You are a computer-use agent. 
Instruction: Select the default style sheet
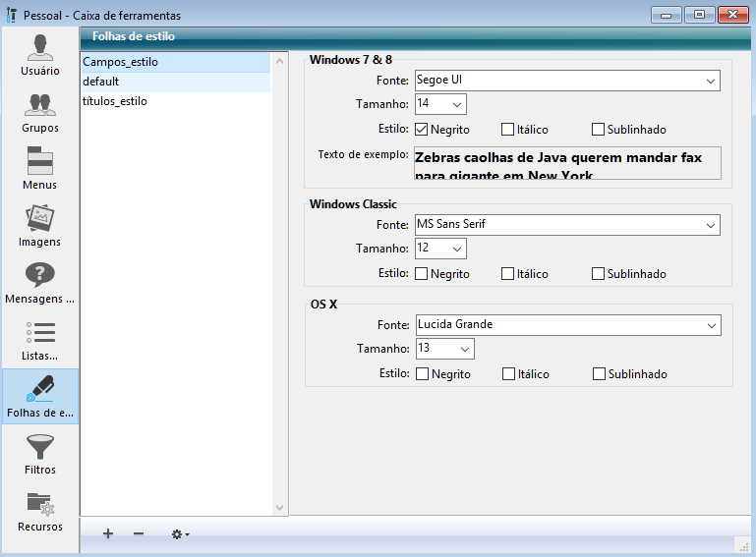(100, 82)
